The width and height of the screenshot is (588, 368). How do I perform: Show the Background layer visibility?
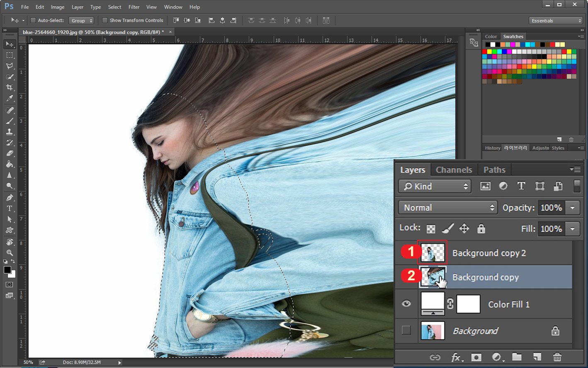(x=406, y=330)
